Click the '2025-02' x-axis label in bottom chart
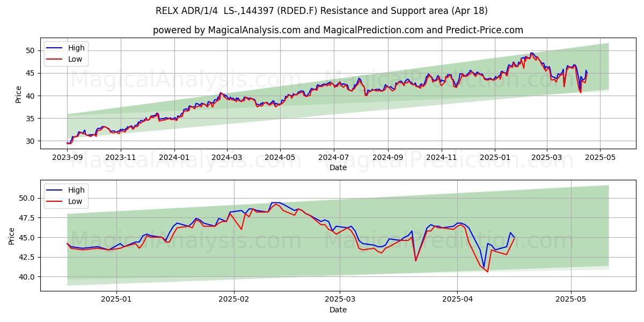 coord(235,301)
